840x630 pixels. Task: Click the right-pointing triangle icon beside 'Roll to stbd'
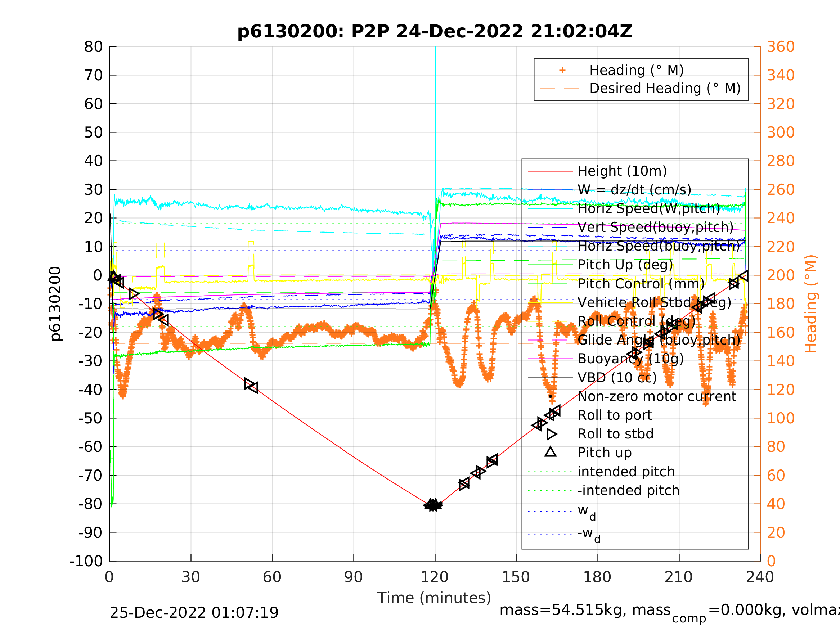(x=552, y=434)
